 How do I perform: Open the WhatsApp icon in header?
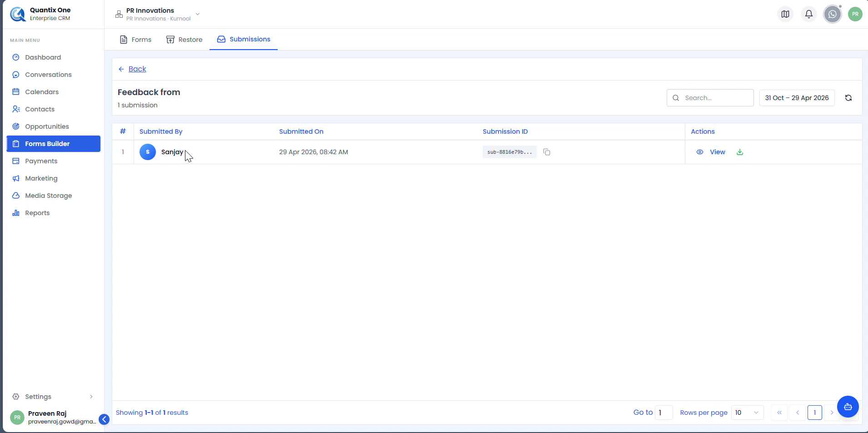(833, 14)
